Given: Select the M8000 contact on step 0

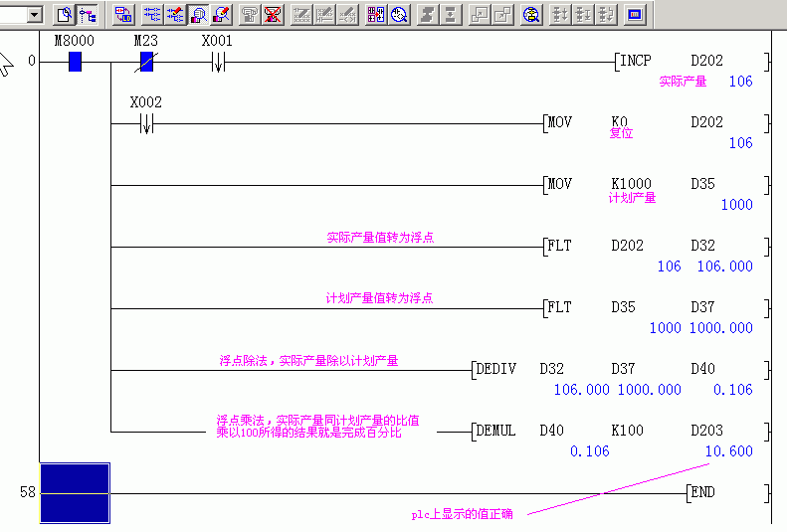Looking at the screenshot, I should tap(75, 63).
